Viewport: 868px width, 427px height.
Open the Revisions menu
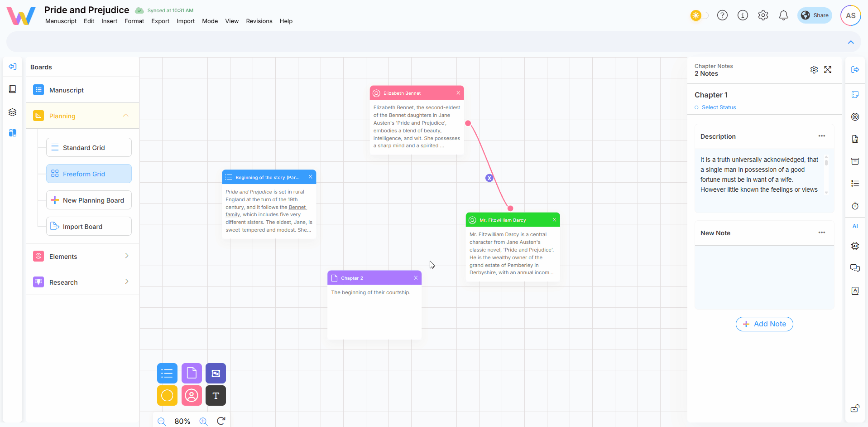(259, 21)
